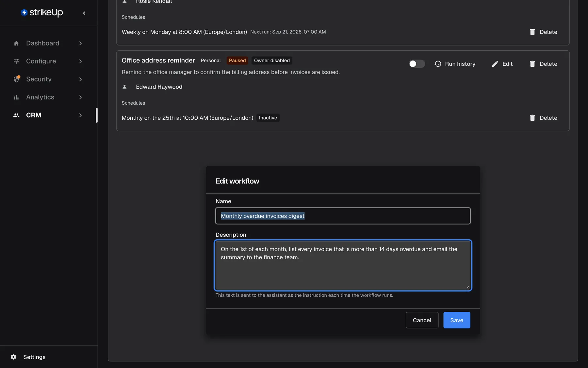Click the Configure sliders icon

16,61
